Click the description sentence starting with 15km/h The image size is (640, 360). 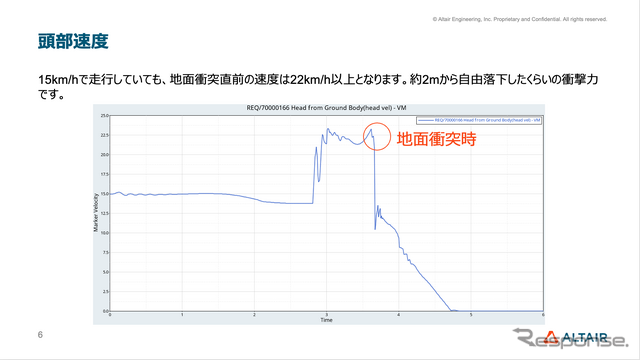click(318, 87)
